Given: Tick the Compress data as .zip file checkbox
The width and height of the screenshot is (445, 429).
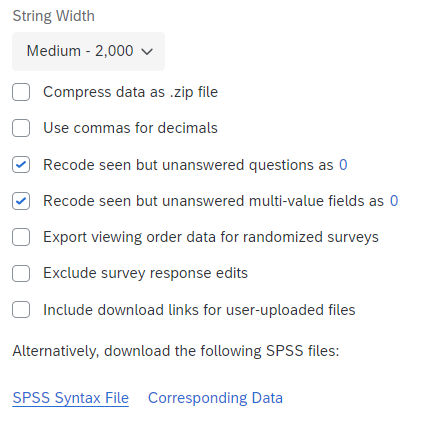Looking at the screenshot, I should point(21,92).
